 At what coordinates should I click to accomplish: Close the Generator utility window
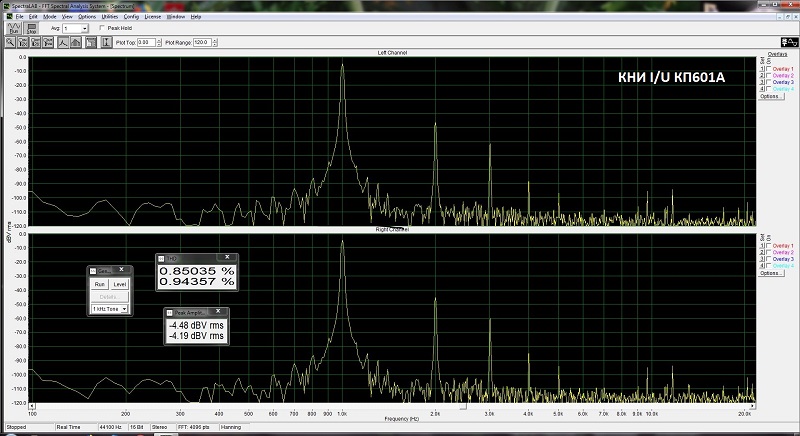click(122, 270)
